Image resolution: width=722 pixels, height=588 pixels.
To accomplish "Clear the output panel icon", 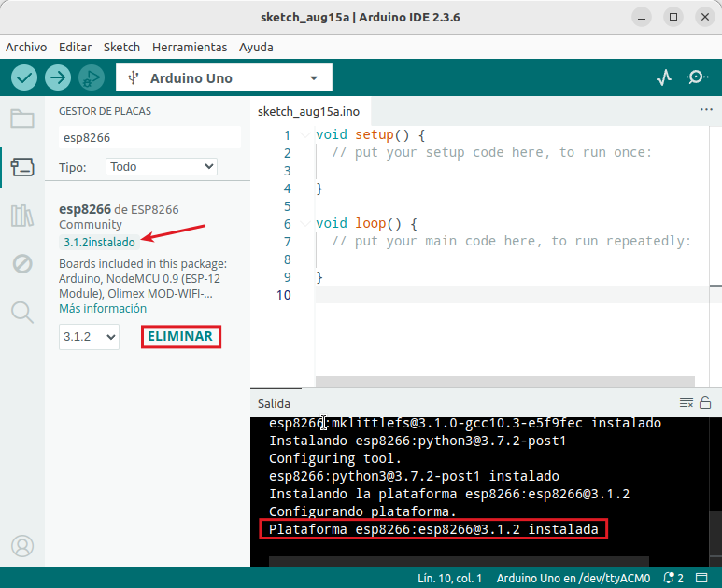I will coord(687,402).
